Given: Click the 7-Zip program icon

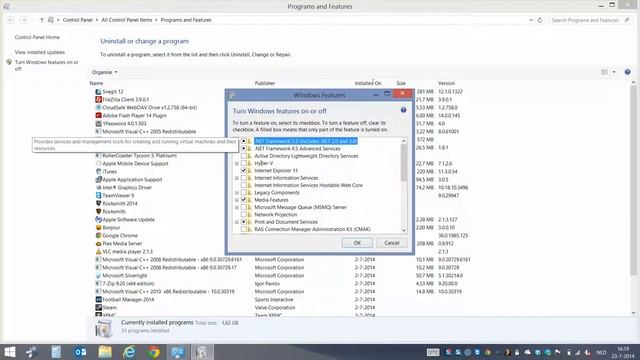Looking at the screenshot, I should click(98, 283).
